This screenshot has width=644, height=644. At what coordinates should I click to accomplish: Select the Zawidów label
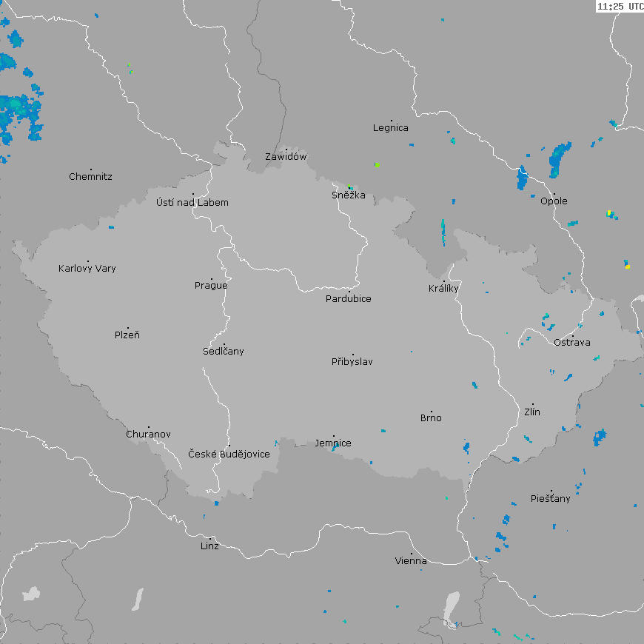(x=286, y=157)
